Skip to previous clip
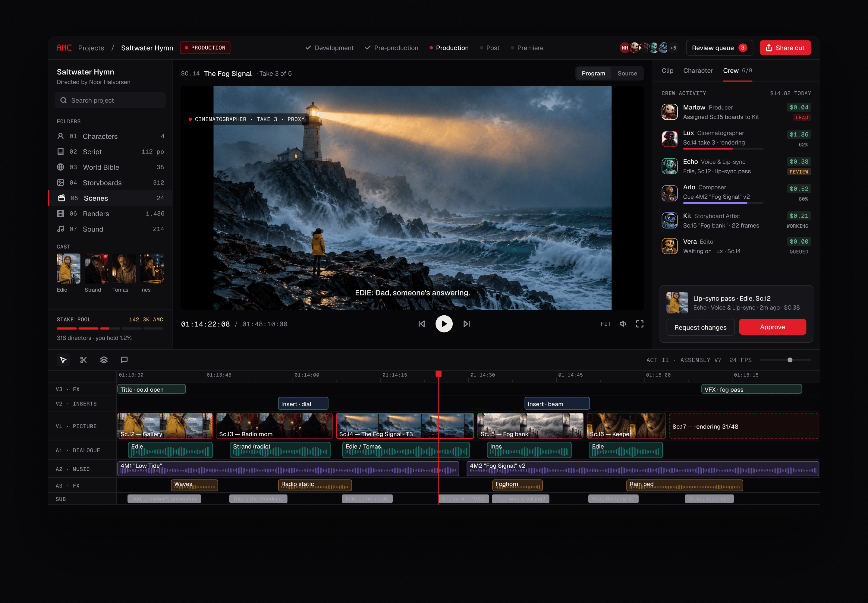Screen dimensions: 868x603 (x=422, y=324)
